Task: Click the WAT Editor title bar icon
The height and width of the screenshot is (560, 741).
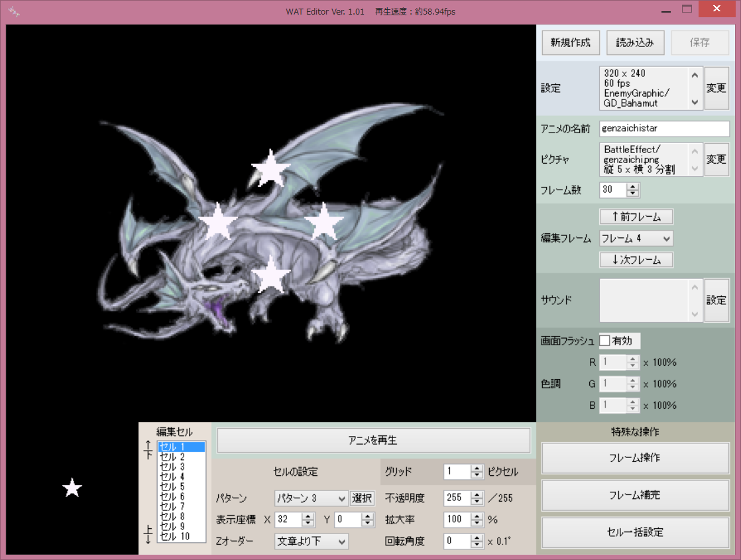Action: (14, 11)
